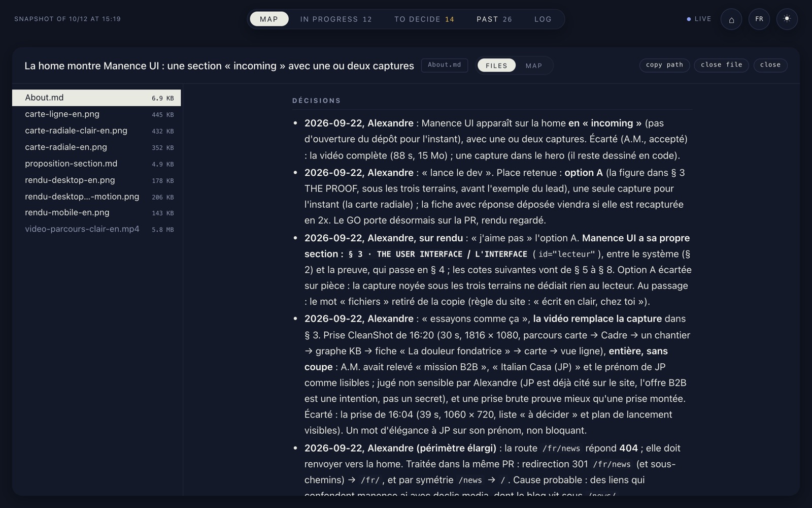
Task: Open rendu-mobile-en.png file
Action: coord(96,213)
